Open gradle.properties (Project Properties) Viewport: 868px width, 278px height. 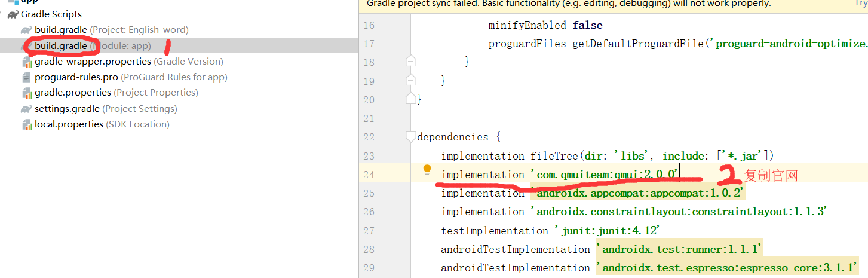[116, 92]
